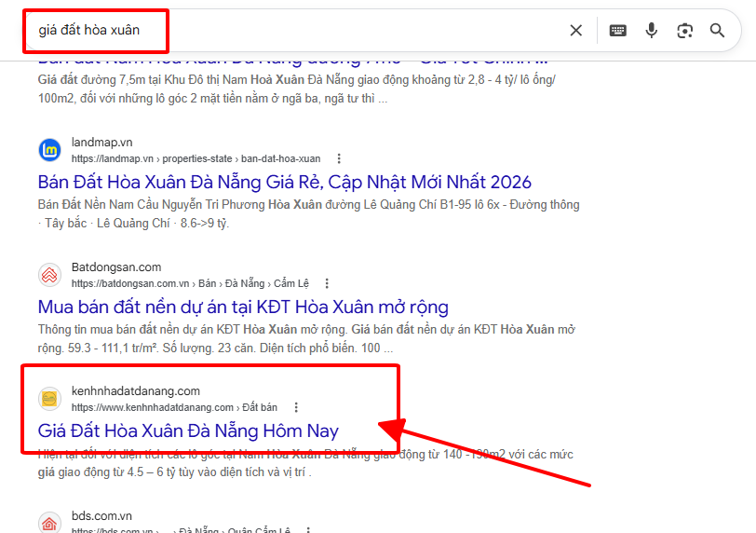Click snippet starting 'Thông tin mua bán đất nền dự án'

(306, 338)
